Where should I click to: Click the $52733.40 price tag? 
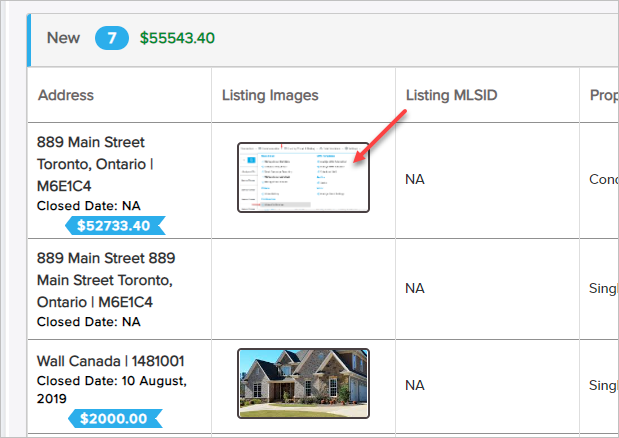tap(112, 225)
